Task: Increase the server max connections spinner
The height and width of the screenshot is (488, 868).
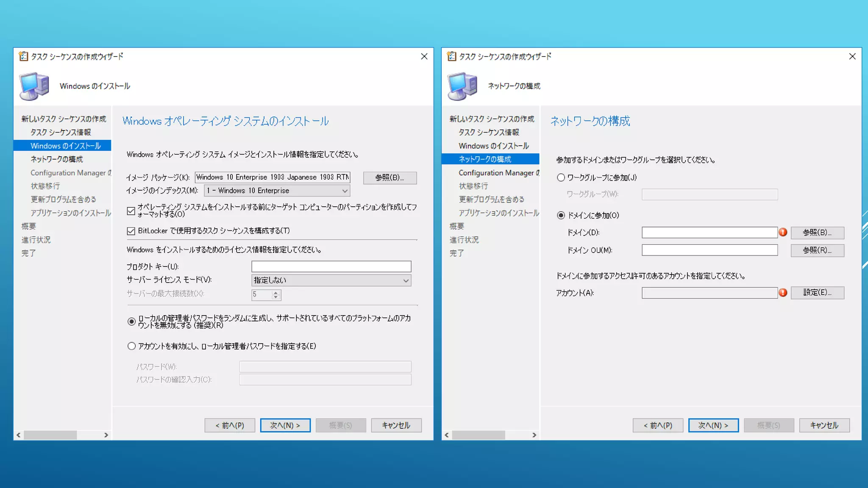Action: click(276, 292)
